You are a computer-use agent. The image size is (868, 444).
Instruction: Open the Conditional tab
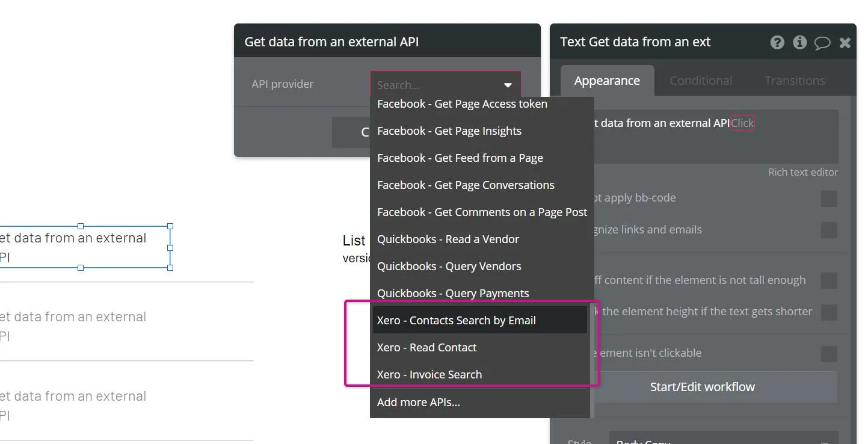pyautogui.click(x=701, y=81)
